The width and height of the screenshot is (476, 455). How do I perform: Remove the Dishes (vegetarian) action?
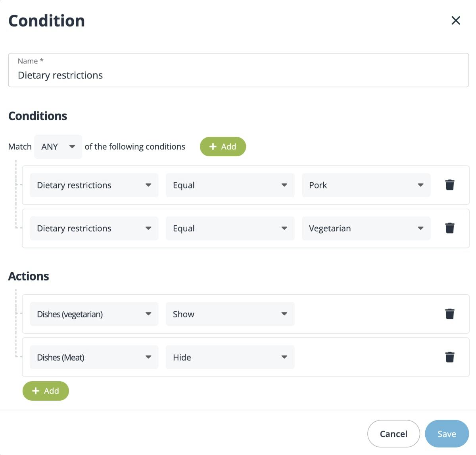(449, 314)
